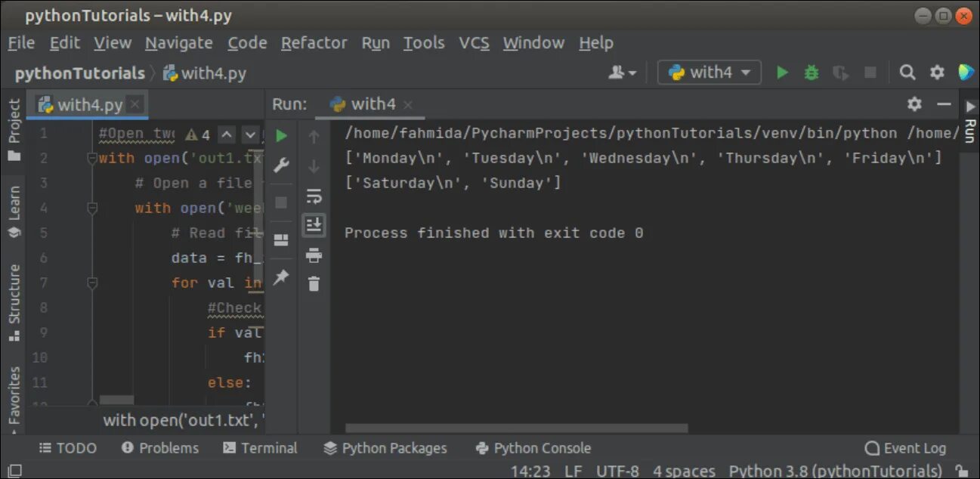Open the Terminal tool window tab

click(x=261, y=448)
